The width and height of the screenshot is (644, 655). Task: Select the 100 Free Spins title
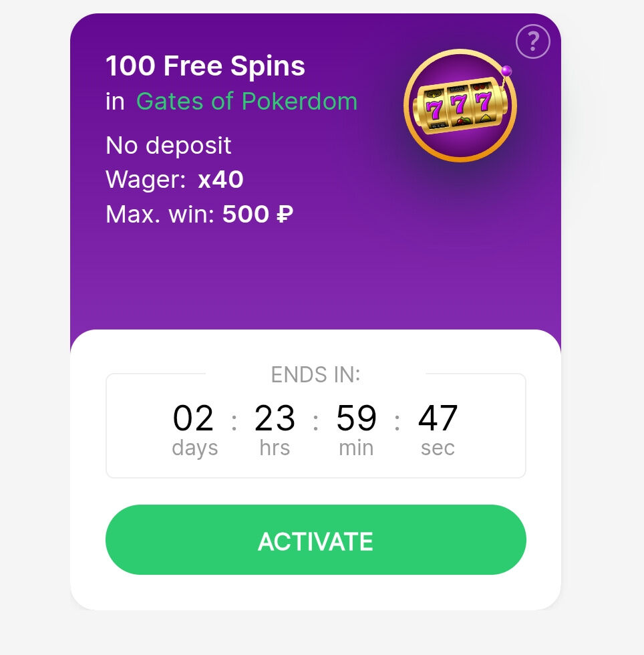click(x=205, y=65)
